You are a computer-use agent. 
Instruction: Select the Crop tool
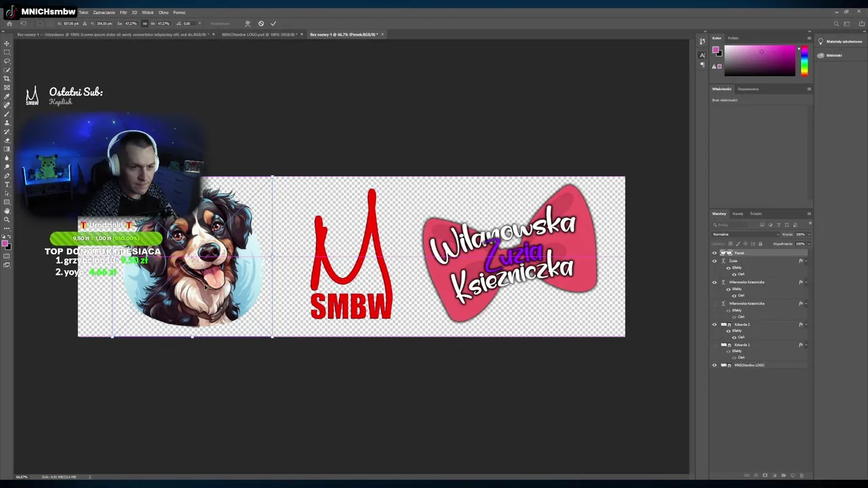click(x=7, y=79)
